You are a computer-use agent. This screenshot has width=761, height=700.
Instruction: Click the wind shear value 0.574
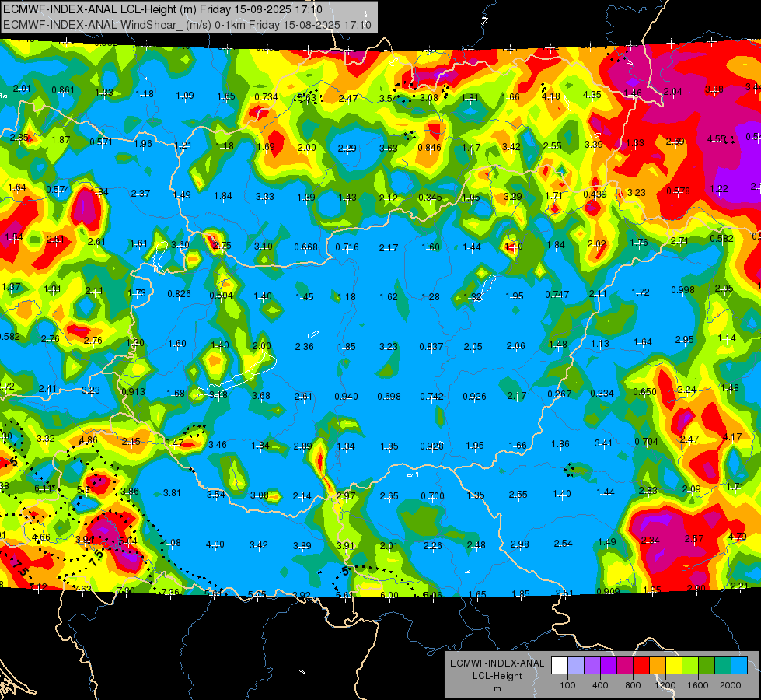58,190
